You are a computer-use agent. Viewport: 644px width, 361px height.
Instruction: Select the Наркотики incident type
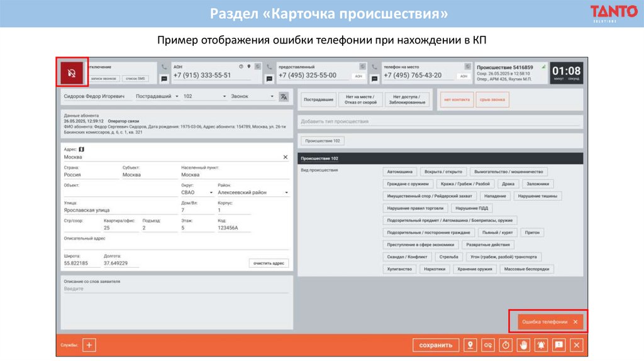pos(435,269)
